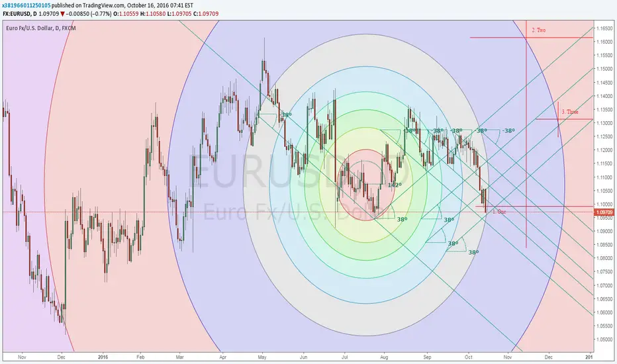Click the 1.12000 price axis label
Image resolution: width=617 pixels, height=364 pixels.
(604, 150)
